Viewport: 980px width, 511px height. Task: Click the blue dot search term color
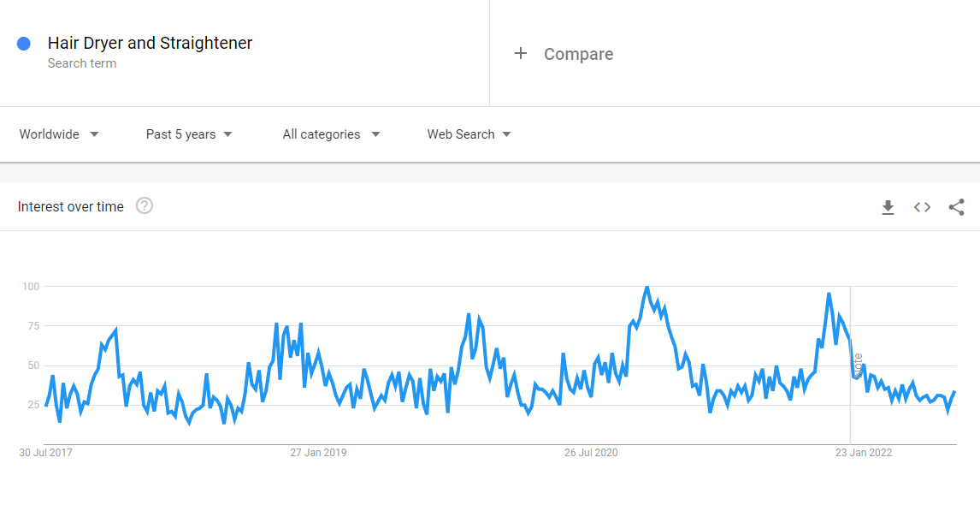pos(24,43)
